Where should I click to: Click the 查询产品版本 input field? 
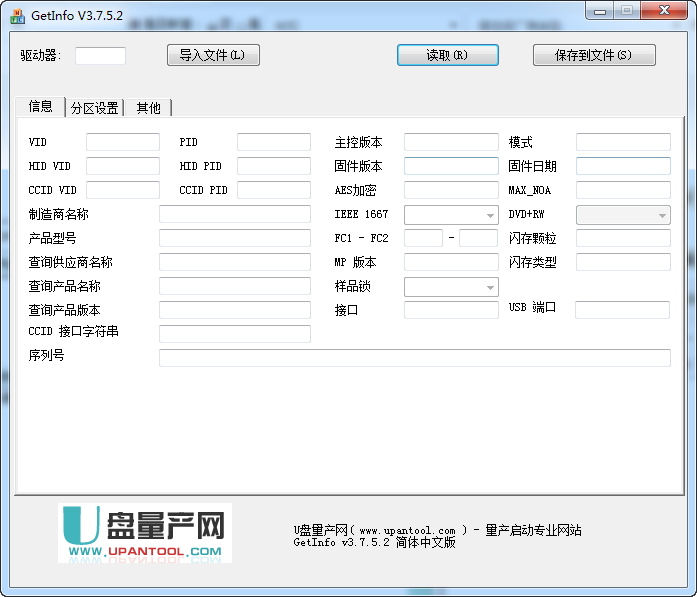(235, 310)
